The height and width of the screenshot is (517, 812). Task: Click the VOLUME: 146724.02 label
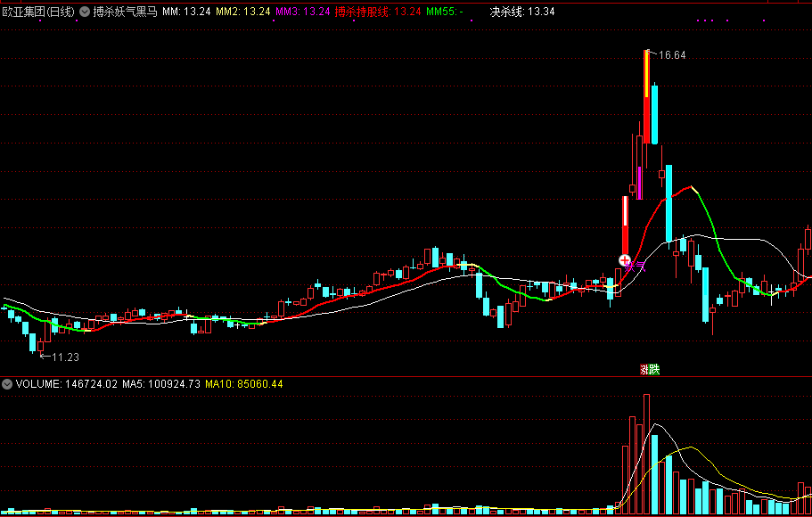click(67, 384)
